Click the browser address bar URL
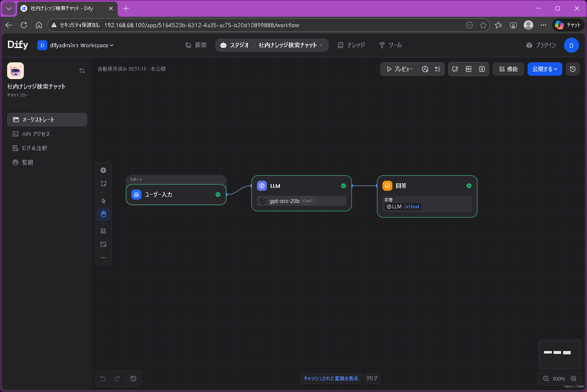587x392 pixels. coord(202,25)
